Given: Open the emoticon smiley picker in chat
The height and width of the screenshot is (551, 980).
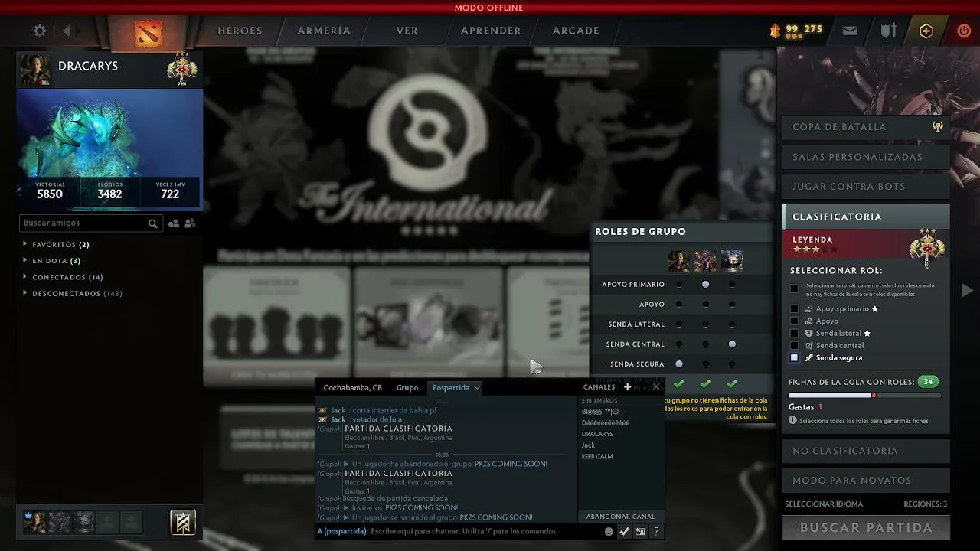Looking at the screenshot, I should click(609, 531).
